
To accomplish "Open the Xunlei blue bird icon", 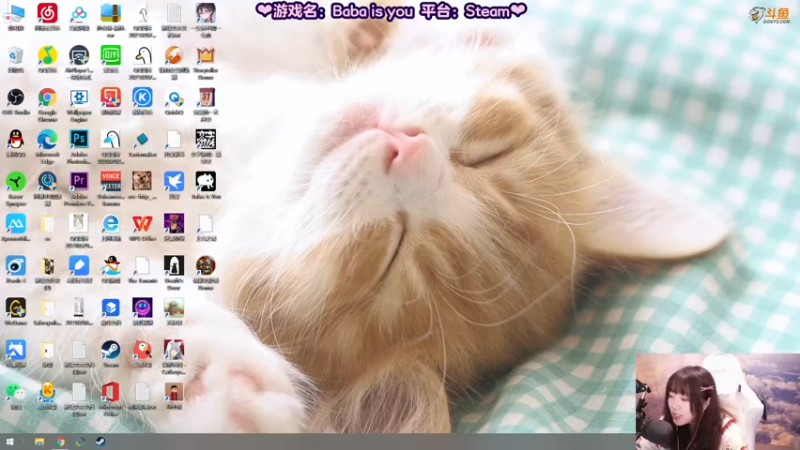I will 173,181.
